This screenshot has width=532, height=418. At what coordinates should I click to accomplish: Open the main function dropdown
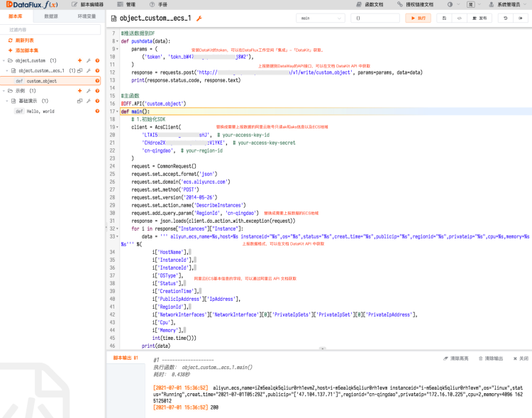pyautogui.click(x=321, y=18)
